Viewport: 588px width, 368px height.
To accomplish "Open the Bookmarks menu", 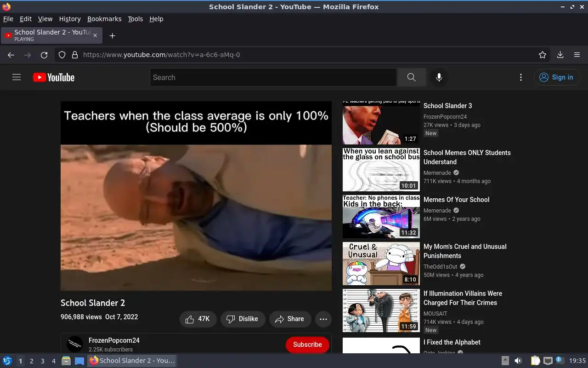I will coord(104,19).
